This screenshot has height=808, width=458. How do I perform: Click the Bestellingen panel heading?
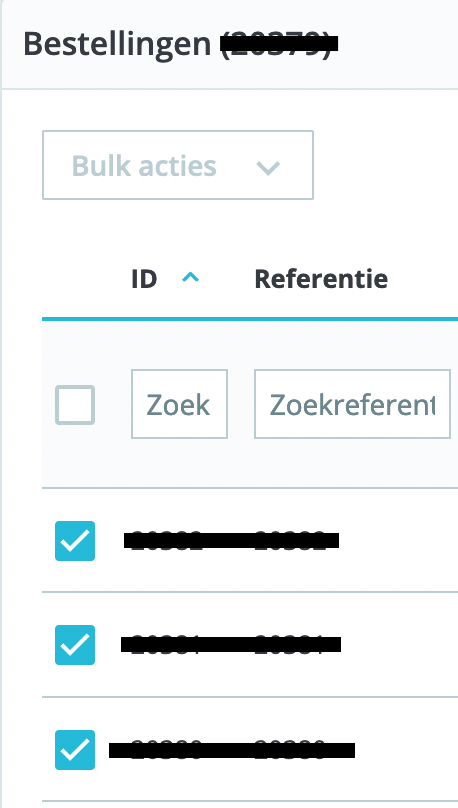tap(117, 45)
